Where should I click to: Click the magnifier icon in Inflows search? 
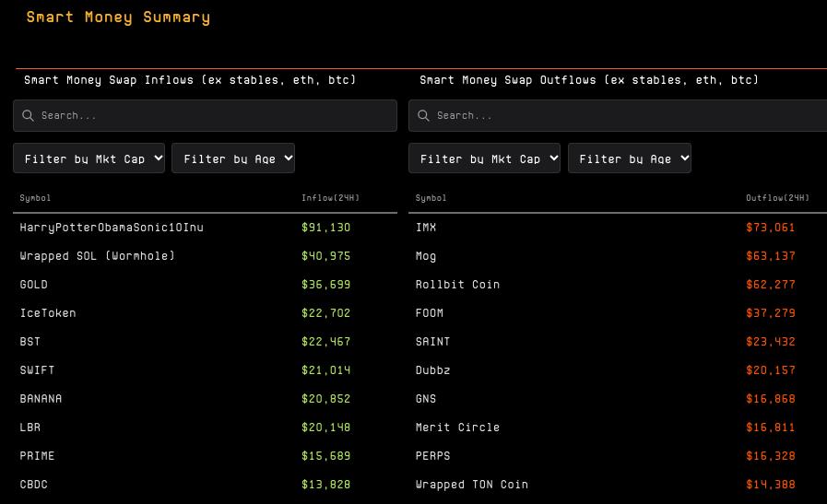point(28,116)
